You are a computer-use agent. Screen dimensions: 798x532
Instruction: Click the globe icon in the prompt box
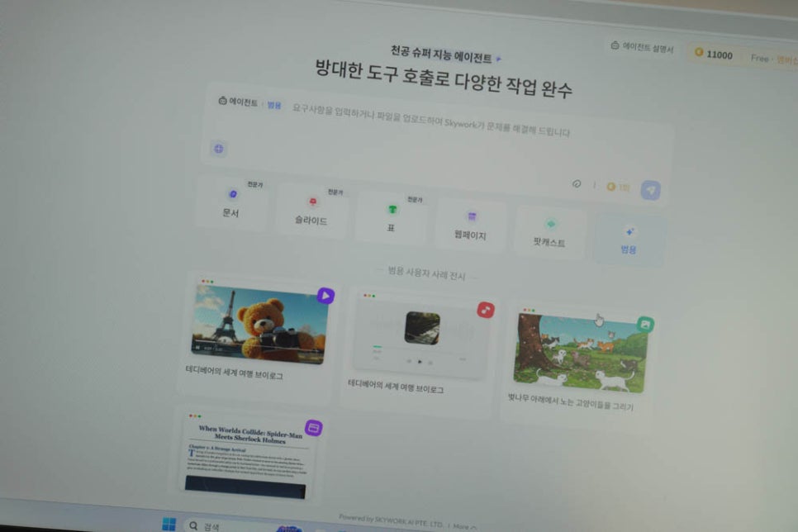(219, 149)
